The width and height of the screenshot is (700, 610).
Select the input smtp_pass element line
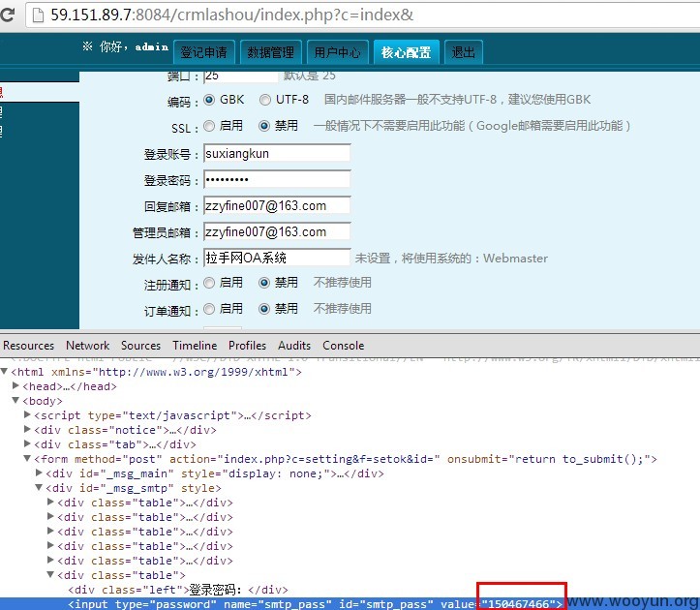pyautogui.click(x=315, y=604)
